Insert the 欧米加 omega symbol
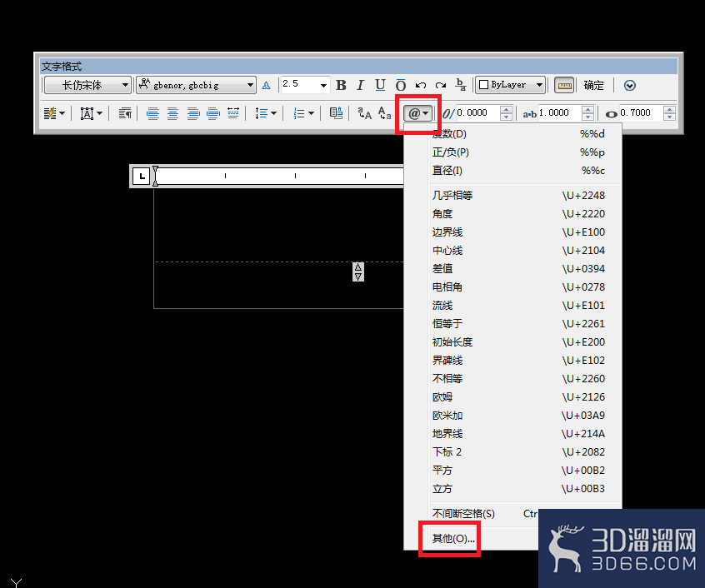This screenshot has height=588, width=705. click(x=518, y=416)
